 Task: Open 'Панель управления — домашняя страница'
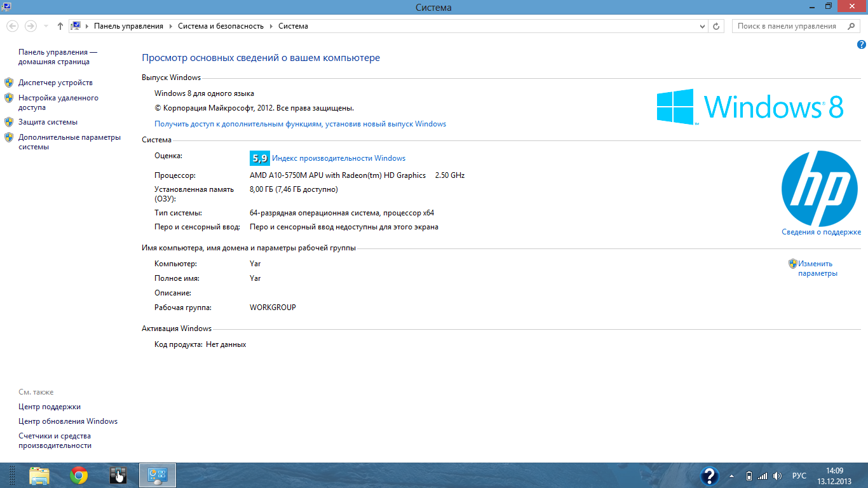tap(58, 57)
